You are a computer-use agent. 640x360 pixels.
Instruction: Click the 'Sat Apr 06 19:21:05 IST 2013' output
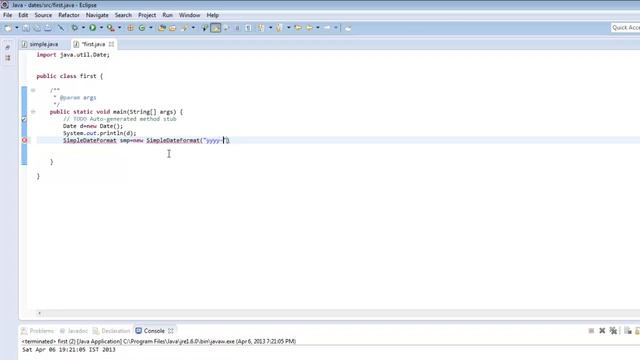pyautogui.click(x=69, y=350)
